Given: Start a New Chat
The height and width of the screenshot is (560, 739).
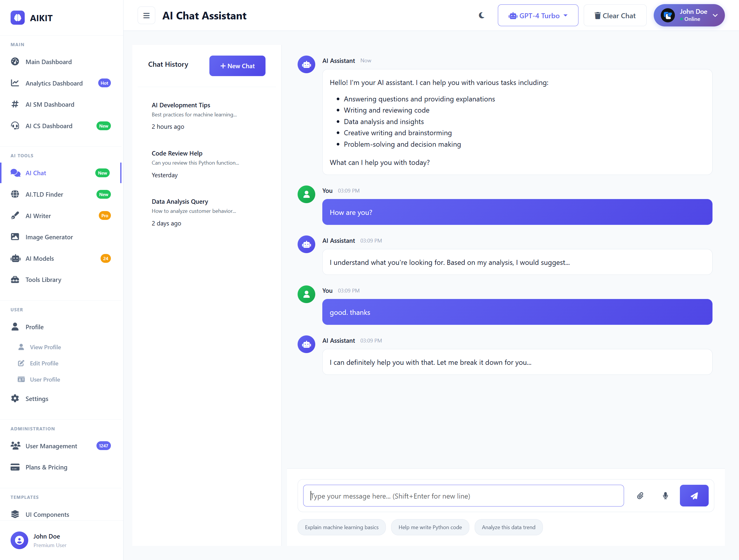Looking at the screenshot, I should pos(237,66).
